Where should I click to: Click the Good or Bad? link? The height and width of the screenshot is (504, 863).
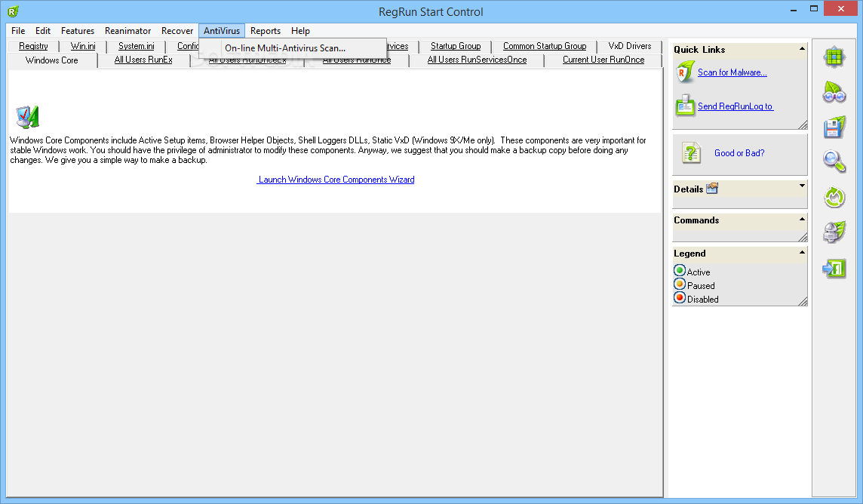(x=739, y=153)
